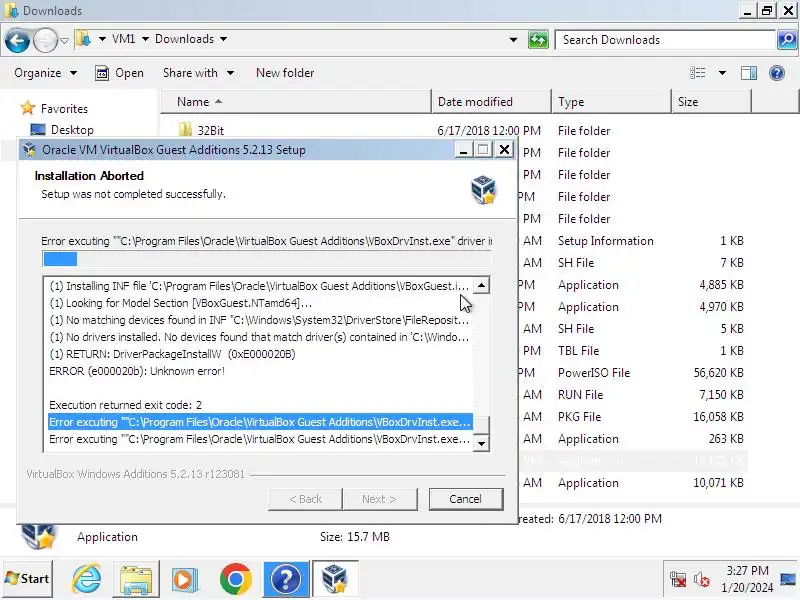Click the Forward navigation arrow in Explorer
This screenshot has width=800, height=600.
(x=45, y=40)
